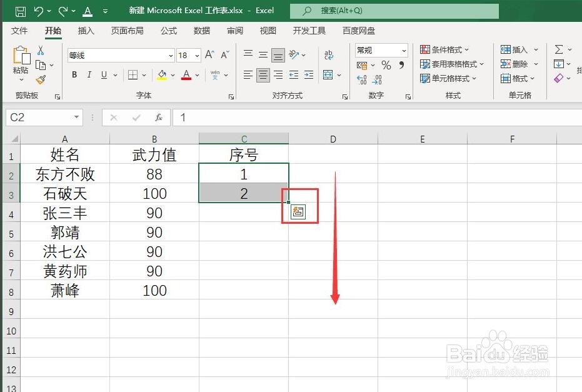
Task: Redo the last undone action
Action: pos(64,11)
